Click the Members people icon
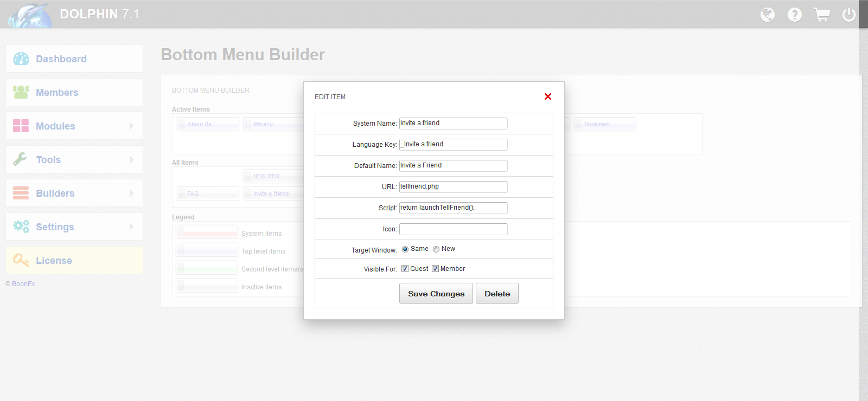This screenshot has height=401, width=868. (x=21, y=92)
